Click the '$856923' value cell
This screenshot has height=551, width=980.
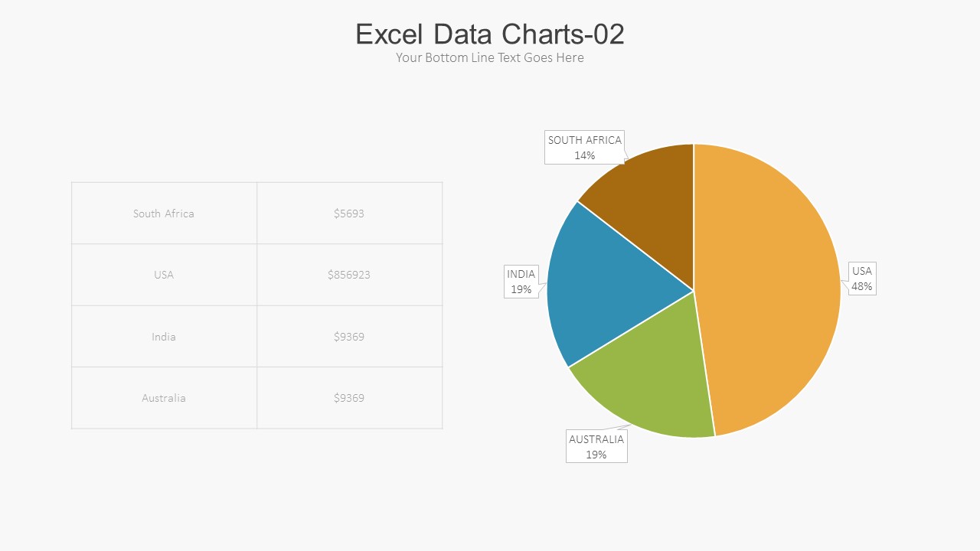click(x=349, y=275)
